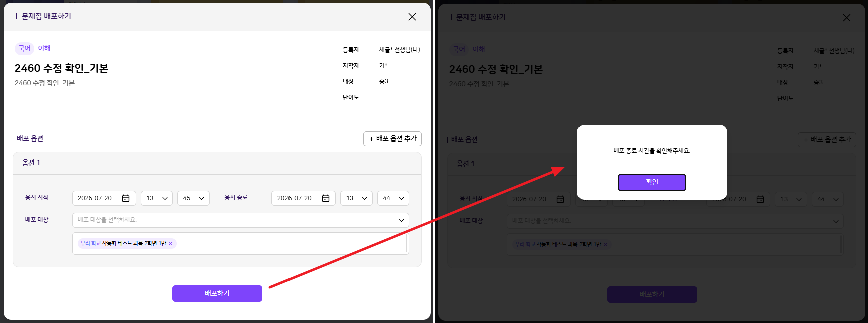Expand the 응시 시작 hour dropdown showing 13

[x=157, y=198]
